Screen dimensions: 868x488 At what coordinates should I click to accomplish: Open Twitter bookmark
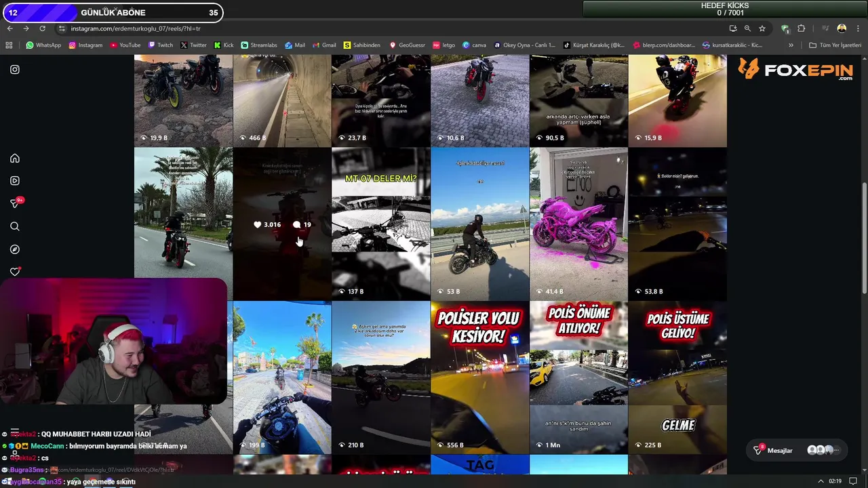click(193, 45)
